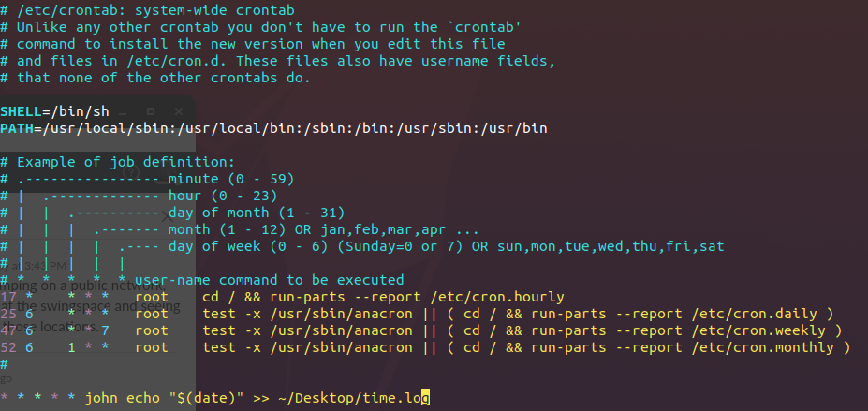Click 'root' user in the cron.hourly line
The image size is (868, 411).
coord(152,297)
